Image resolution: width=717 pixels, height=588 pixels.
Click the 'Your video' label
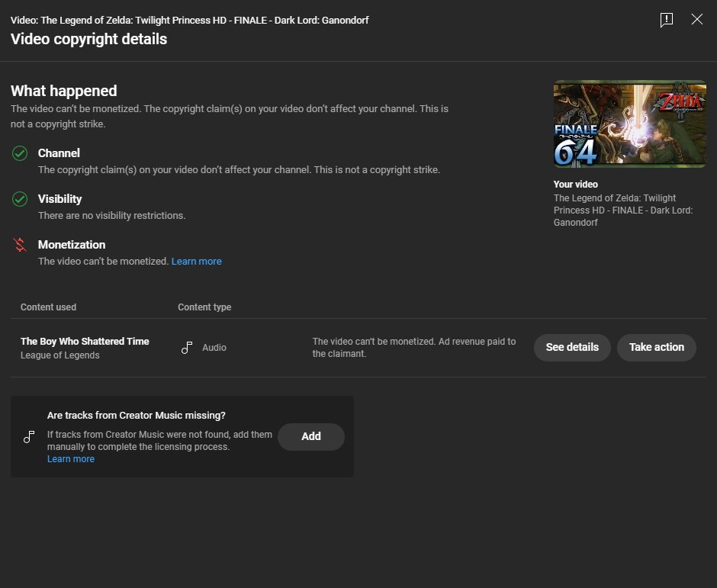[x=575, y=185]
